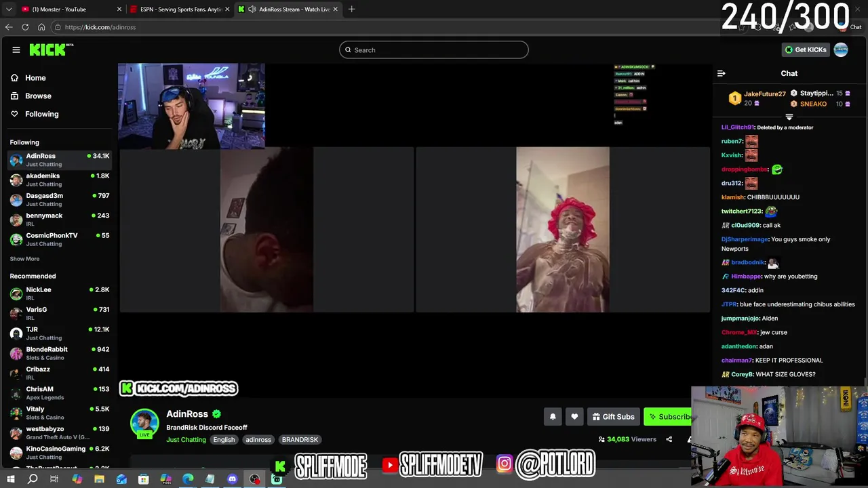Click AdinRoss in Following list

59,160
